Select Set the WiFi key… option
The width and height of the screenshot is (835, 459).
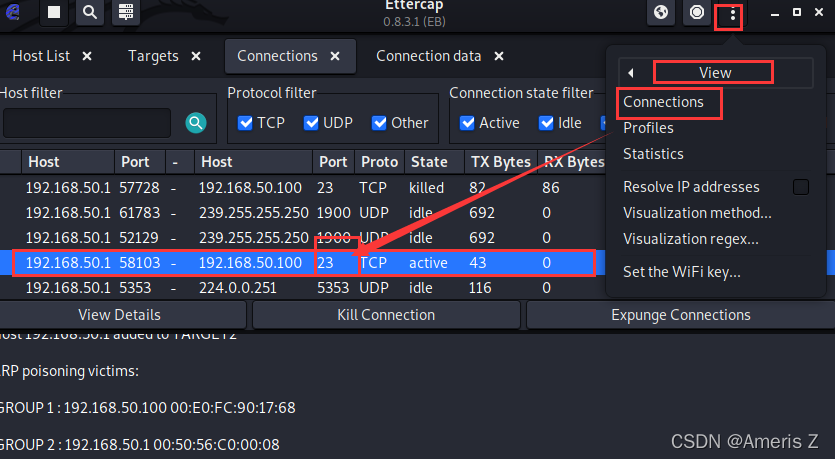[682, 272]
